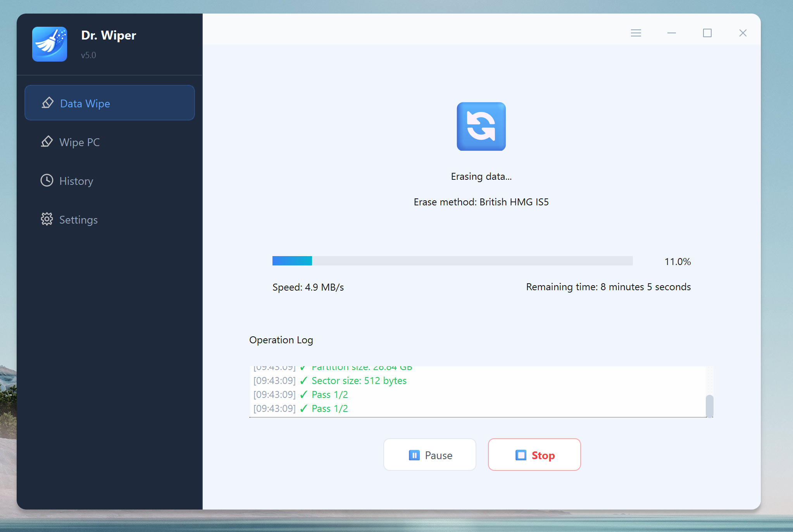Open the Data Wipe section

(110, 103)
